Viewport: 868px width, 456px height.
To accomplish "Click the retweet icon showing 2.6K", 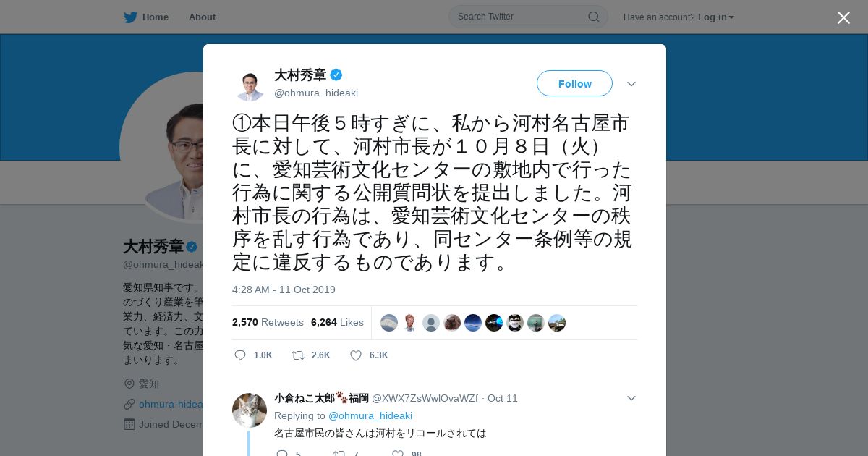I will [297, 355].
